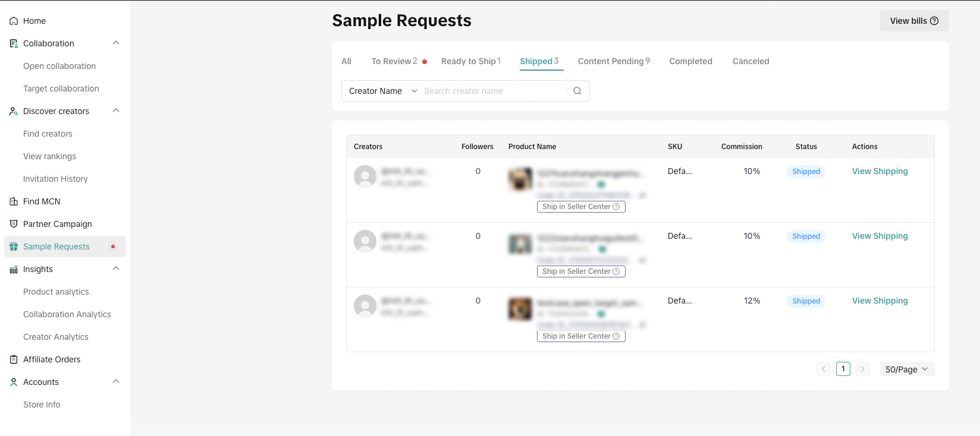This screenshot has width=980, height=436.
Task: Click the Find MCN building icon
Action: tap(14, 201)
